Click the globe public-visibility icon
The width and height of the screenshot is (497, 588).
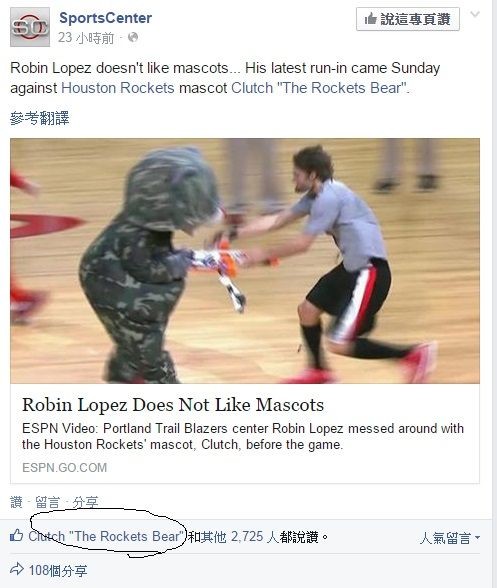133,38
